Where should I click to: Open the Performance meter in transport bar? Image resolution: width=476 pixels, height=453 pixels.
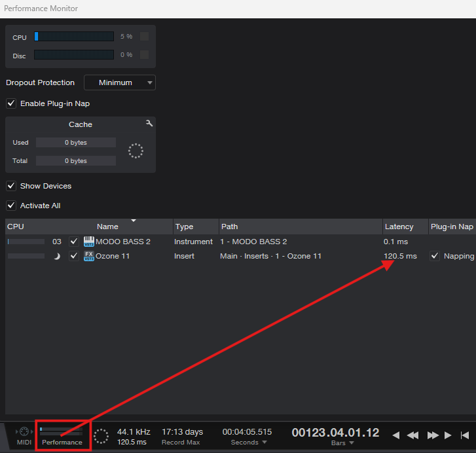pyautogui.click(x=62, y=436)
